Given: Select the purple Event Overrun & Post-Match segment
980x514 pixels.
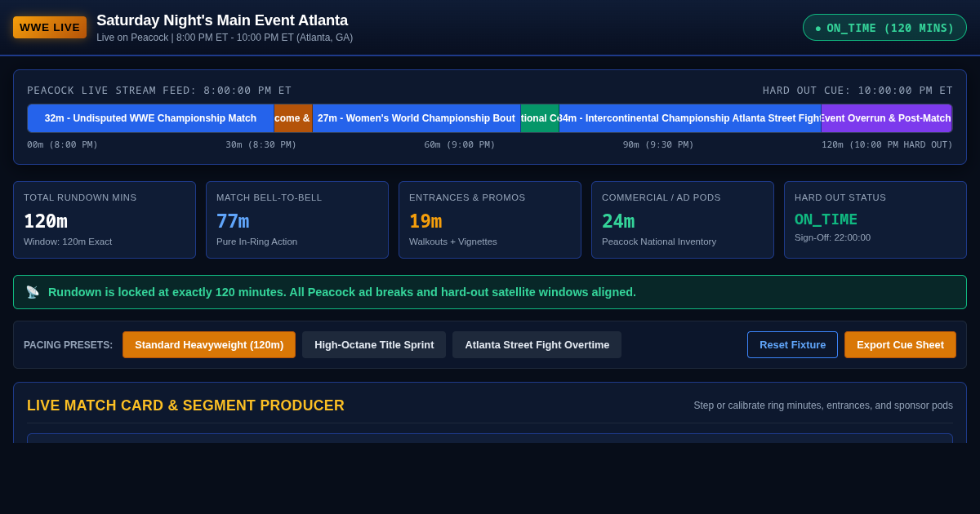Looking at the screenshot, I should pyautogui.click(x=886, y=118).
